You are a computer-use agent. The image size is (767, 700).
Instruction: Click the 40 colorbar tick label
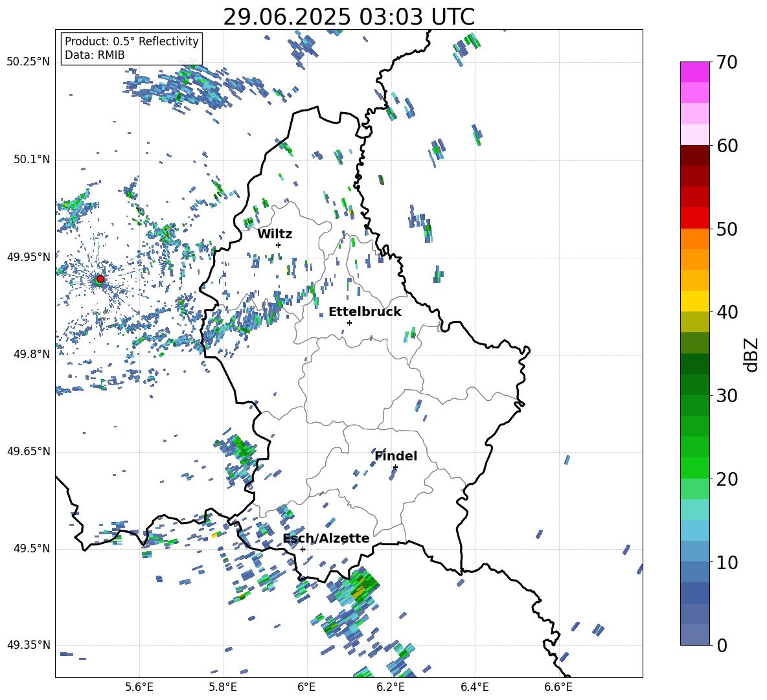point(727,312)
